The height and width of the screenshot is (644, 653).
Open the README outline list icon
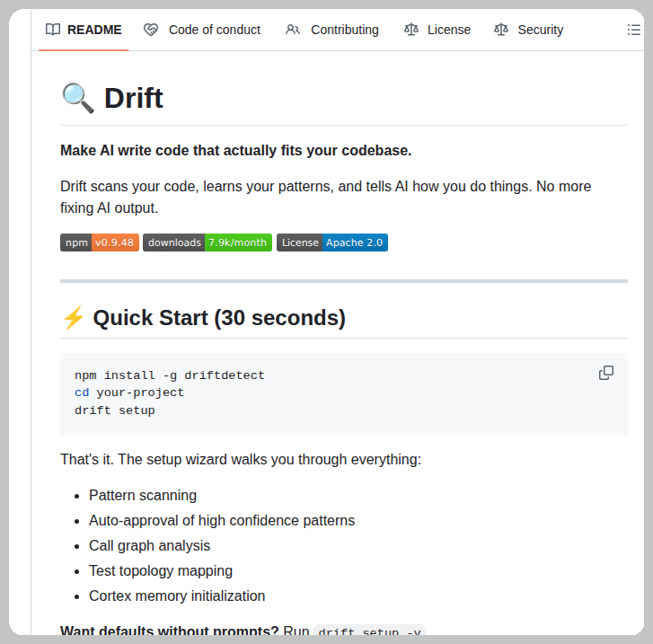pyautogui.click(x=633, y=30)
